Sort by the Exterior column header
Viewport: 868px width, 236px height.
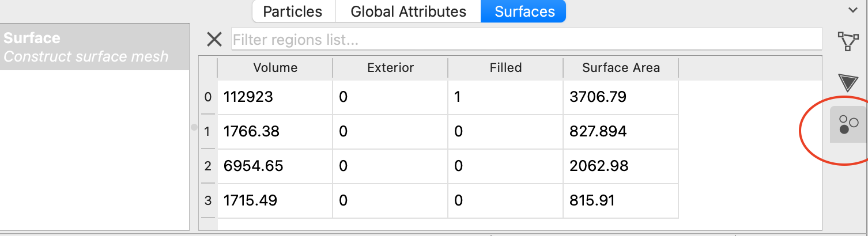[390, 68]
